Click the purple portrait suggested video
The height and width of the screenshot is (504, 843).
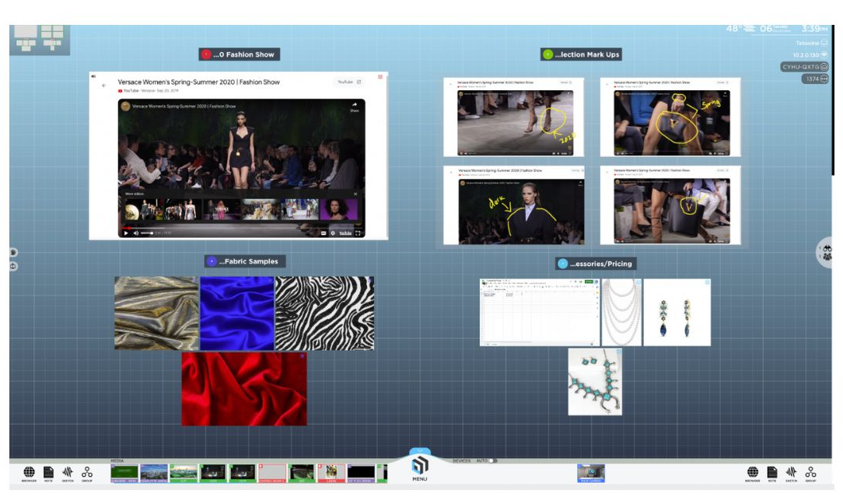point(339,210)
